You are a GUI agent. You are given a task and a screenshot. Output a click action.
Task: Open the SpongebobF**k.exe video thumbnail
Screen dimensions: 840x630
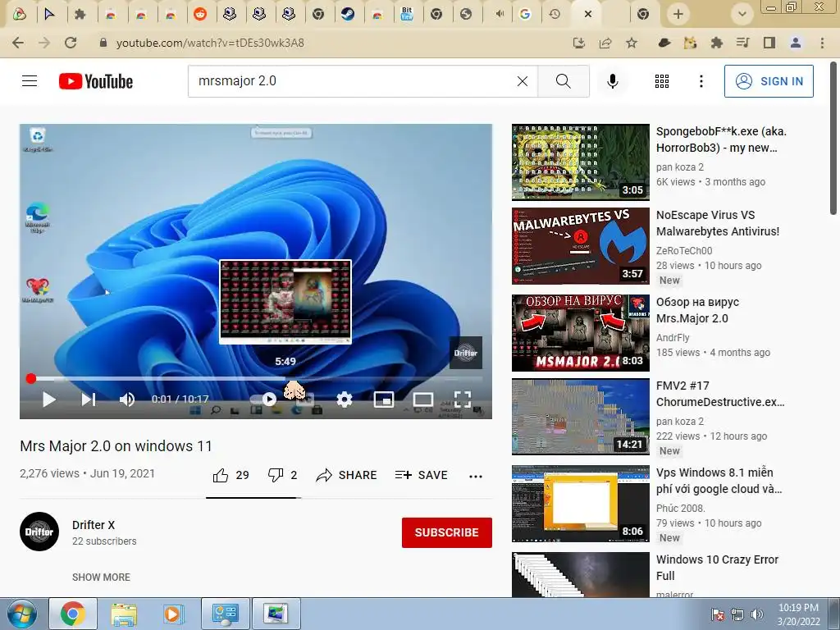(580, 162)
